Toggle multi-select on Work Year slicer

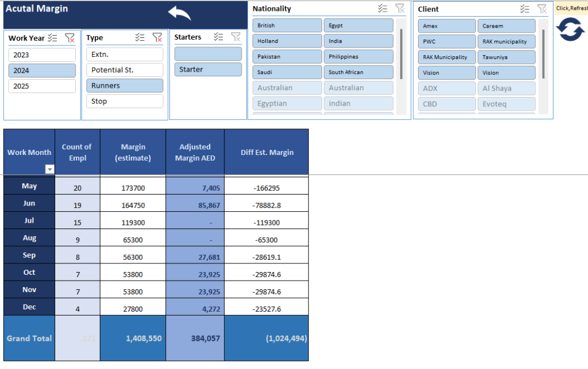[52, 38]
